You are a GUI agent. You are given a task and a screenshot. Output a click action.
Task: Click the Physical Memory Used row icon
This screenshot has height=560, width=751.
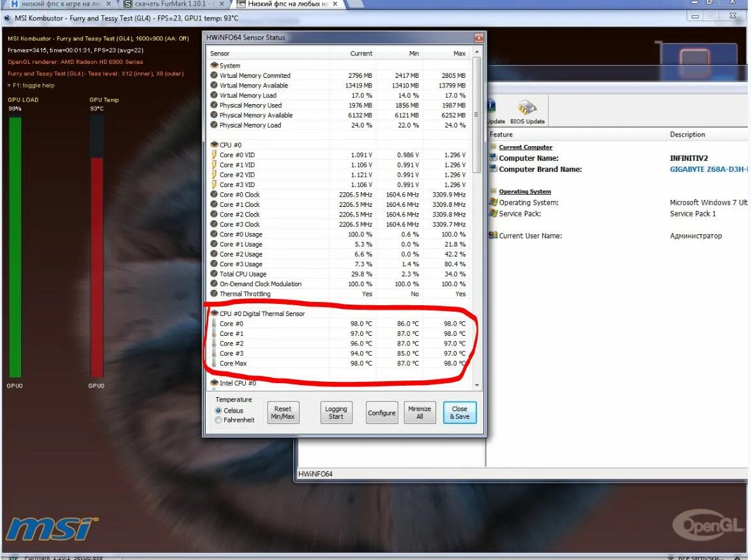click(214, 105)
